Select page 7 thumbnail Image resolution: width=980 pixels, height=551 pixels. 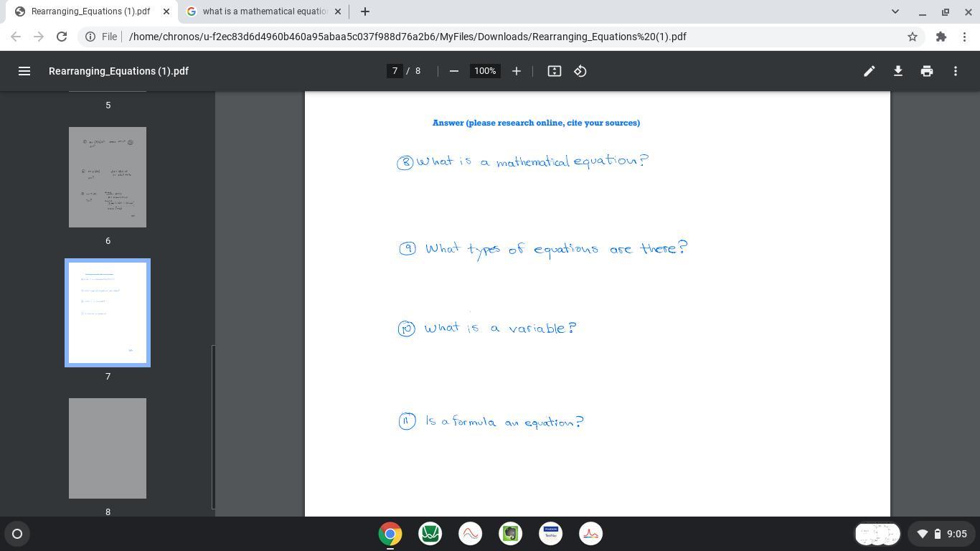[x=108, y=313]
